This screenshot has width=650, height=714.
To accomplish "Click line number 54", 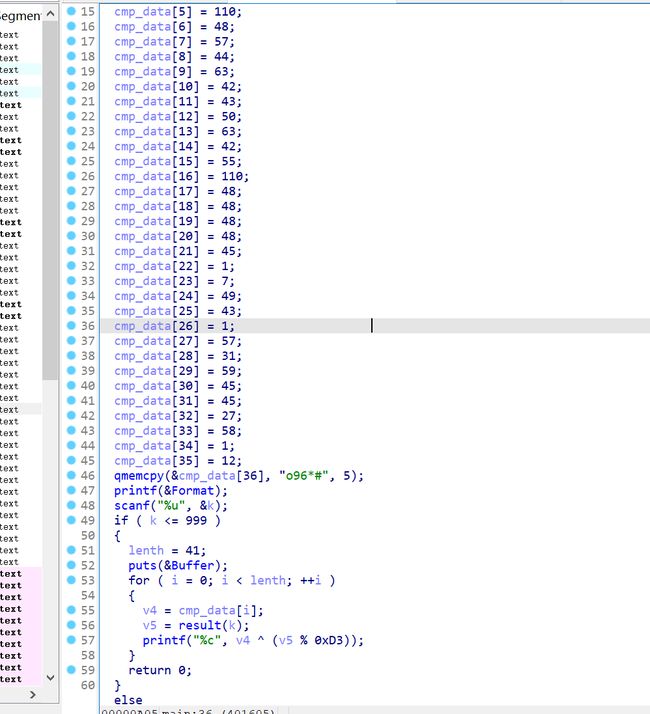I will tap(88, 595).
